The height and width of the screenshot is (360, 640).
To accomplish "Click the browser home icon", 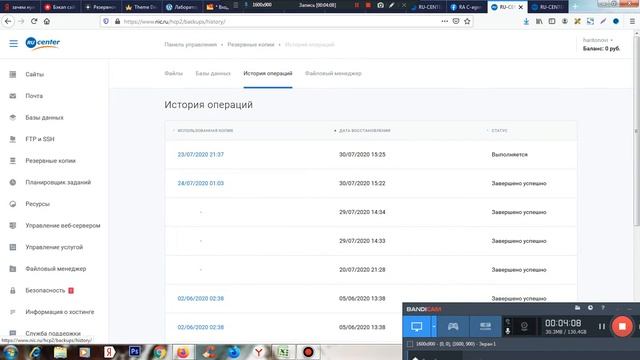I will (47, 21).
